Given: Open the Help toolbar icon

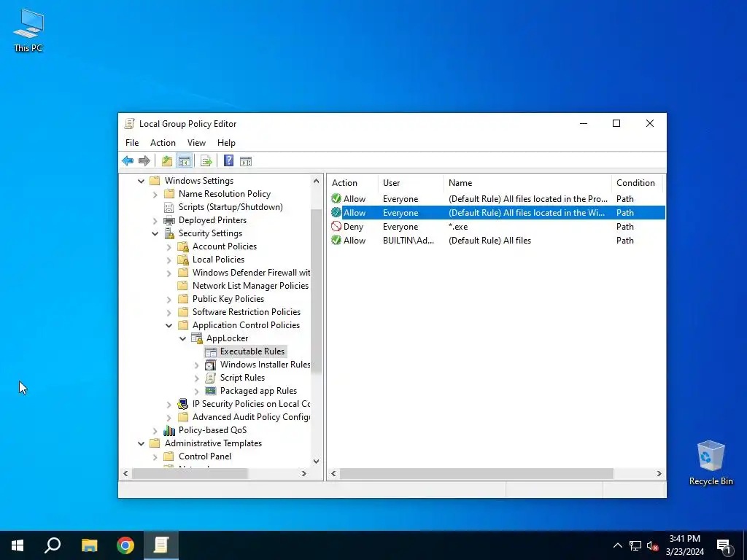Looking at the screenshot, I should coord(228,161).
